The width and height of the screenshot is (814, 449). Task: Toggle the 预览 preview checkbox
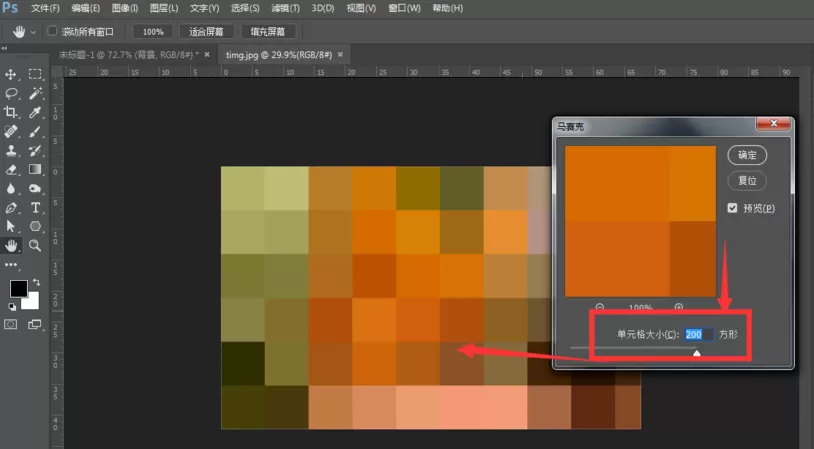coord(732,208)
